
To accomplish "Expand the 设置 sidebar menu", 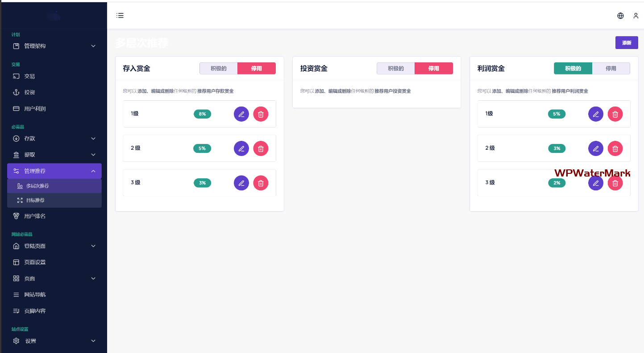I will pos(54,341).
